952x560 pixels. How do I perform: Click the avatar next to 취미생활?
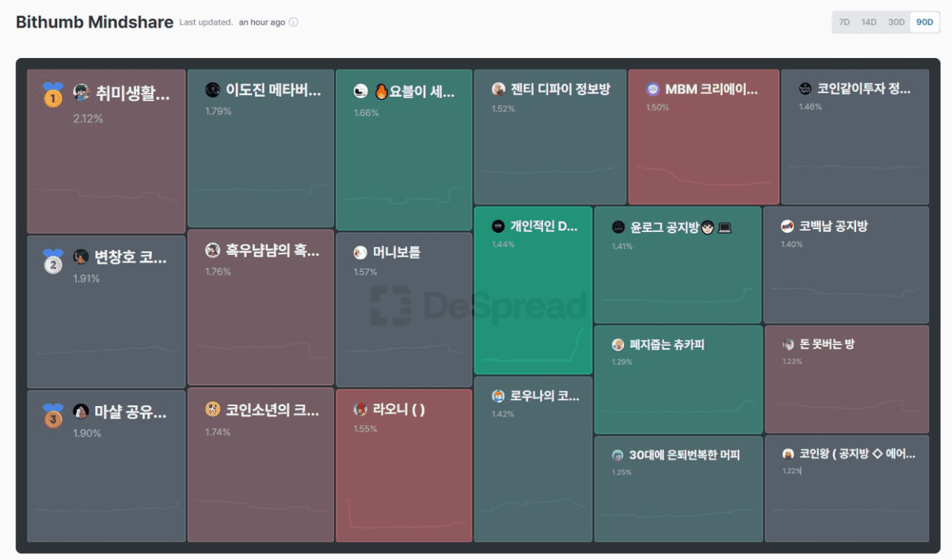(x=81, y=93)
